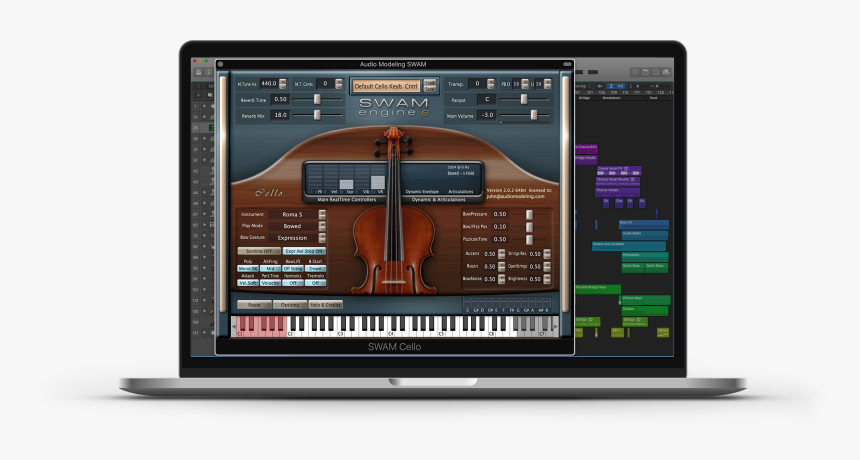
Task: Click the BowNoise value stepper
Action: click(501, 279)
